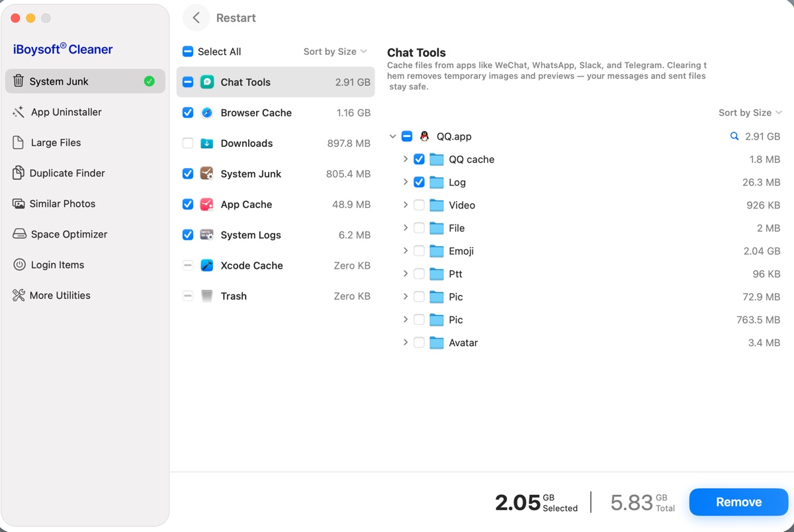Click the QQ cache folder icon
The height and width of the screenshot is (532, 794).
436,159
